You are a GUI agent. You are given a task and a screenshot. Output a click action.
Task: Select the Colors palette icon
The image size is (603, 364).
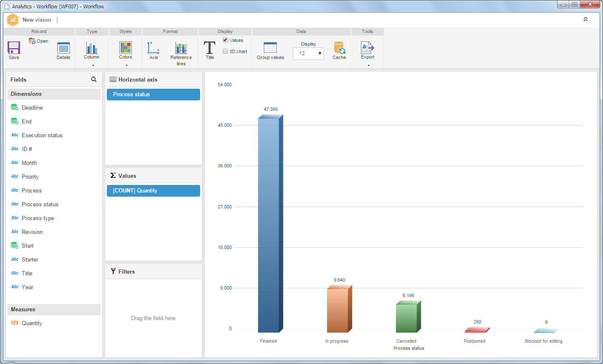(x=125, y=48)
